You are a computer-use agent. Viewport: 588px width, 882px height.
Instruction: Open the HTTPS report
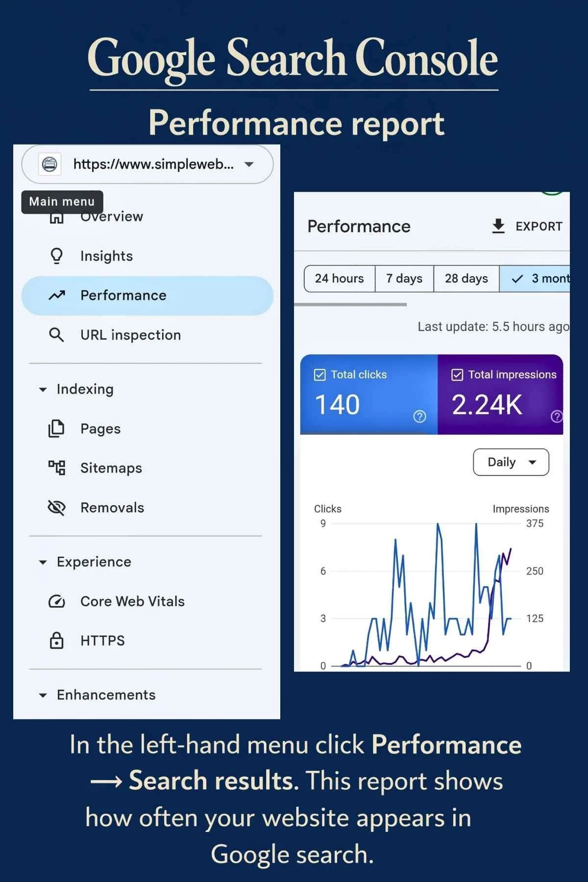pos(102,641)
